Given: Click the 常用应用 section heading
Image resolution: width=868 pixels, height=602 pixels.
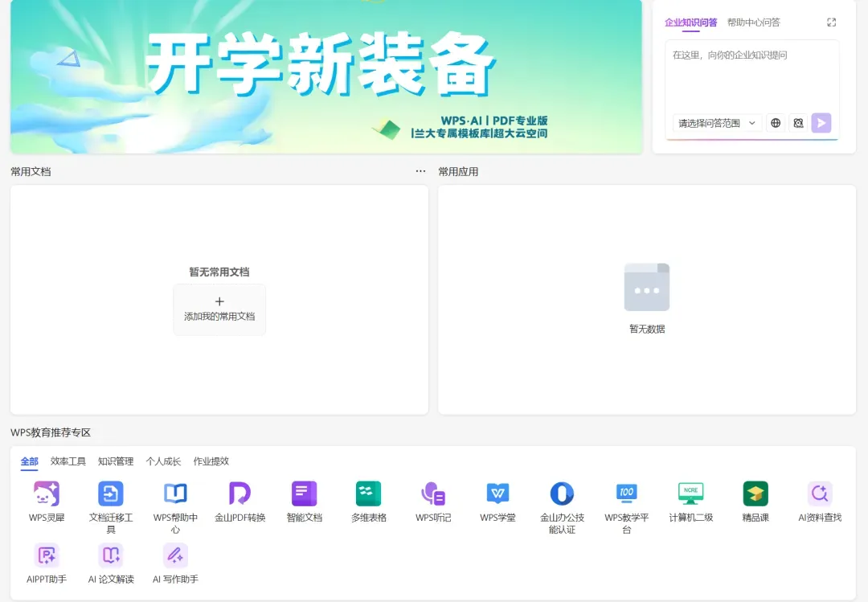Looking at the screenshot, I should coord(458,172).
